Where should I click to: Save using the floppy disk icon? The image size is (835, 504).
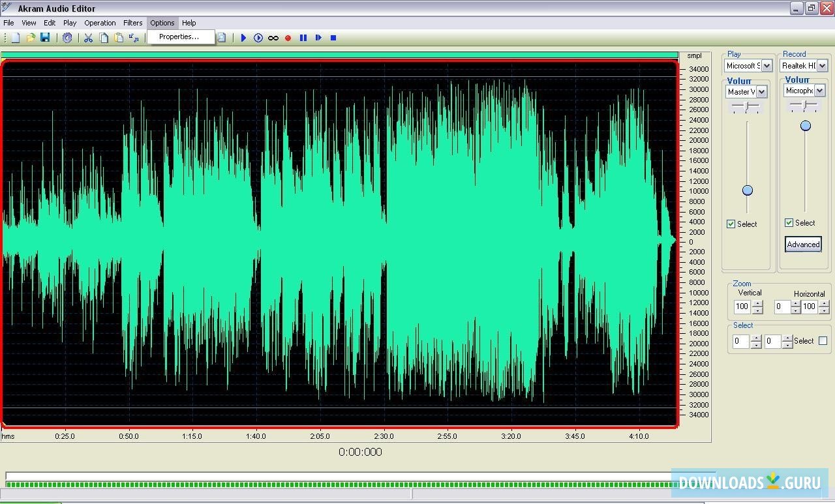click(x=45, y=38)
